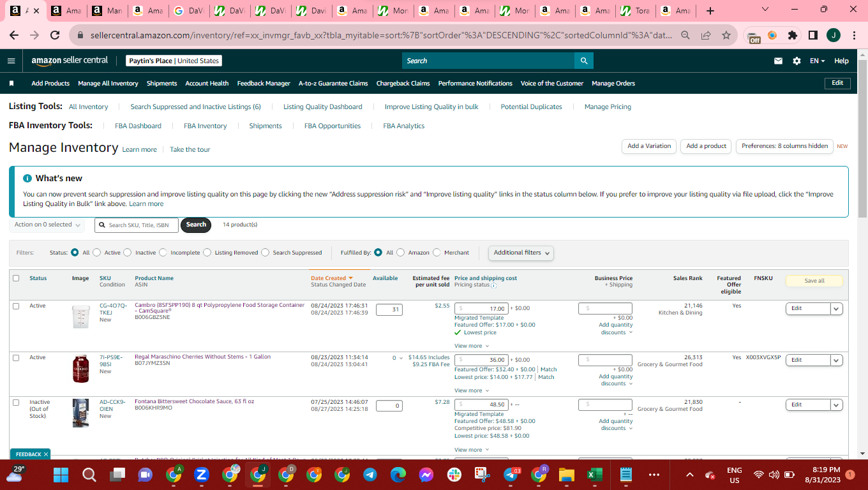Open Excel from the taskbar
868x490 pixels.
[x=594, y=475]
